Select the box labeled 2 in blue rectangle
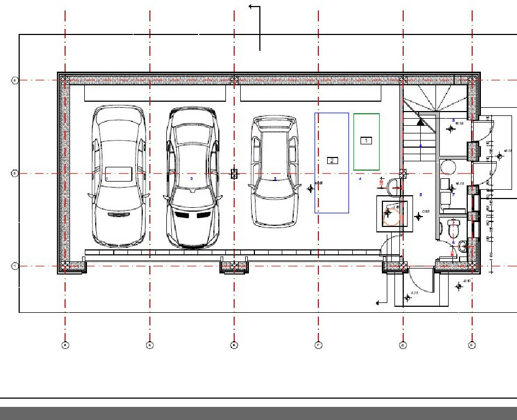This screenshot has height=420, width=517. 332,160
